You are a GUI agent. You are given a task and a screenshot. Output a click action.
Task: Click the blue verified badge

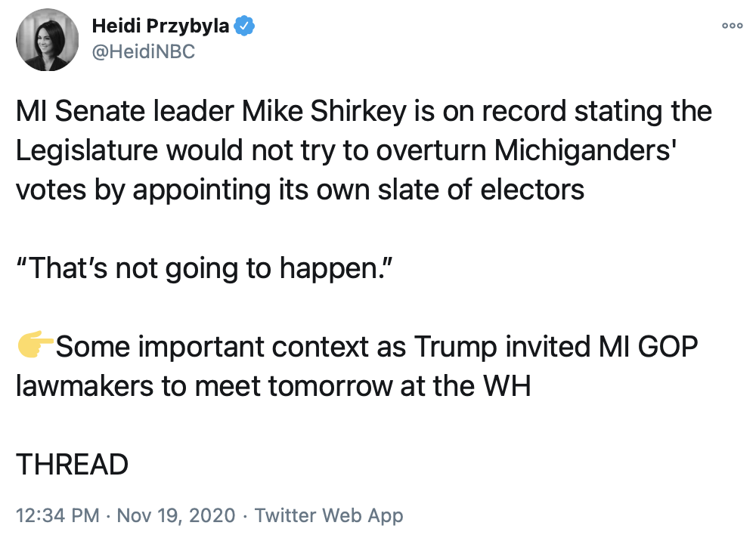pos(244,26)
